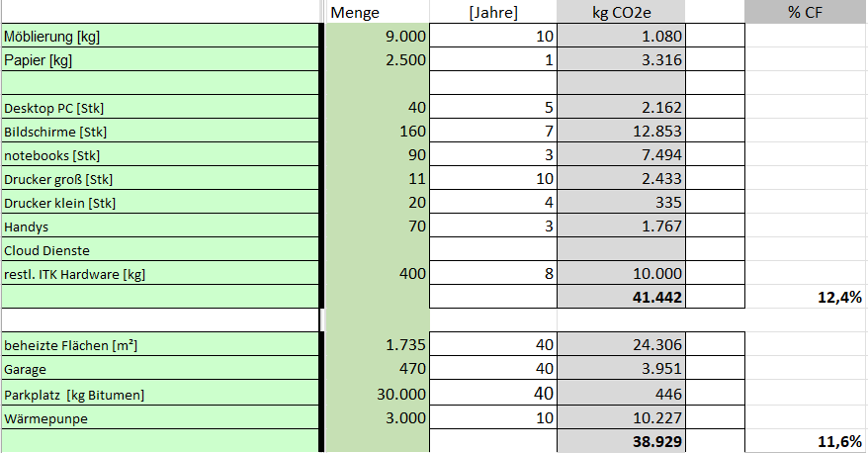Click the Bildschirme CO2e cell showing 12.853
The image size is (868, 453).
pos(621,131)
